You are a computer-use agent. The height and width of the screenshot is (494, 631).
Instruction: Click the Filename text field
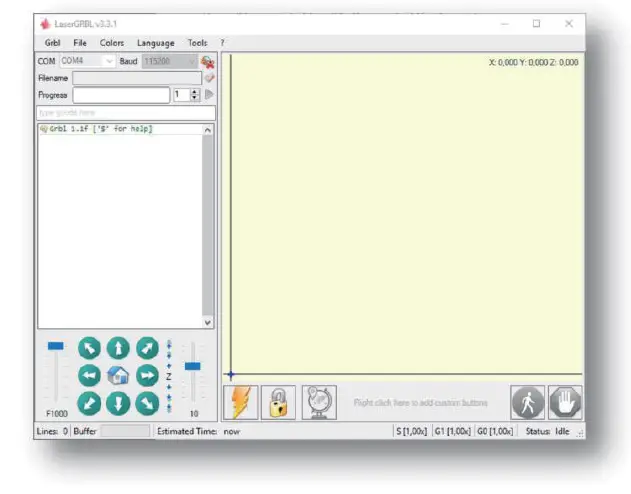click(x=137, y=78)
